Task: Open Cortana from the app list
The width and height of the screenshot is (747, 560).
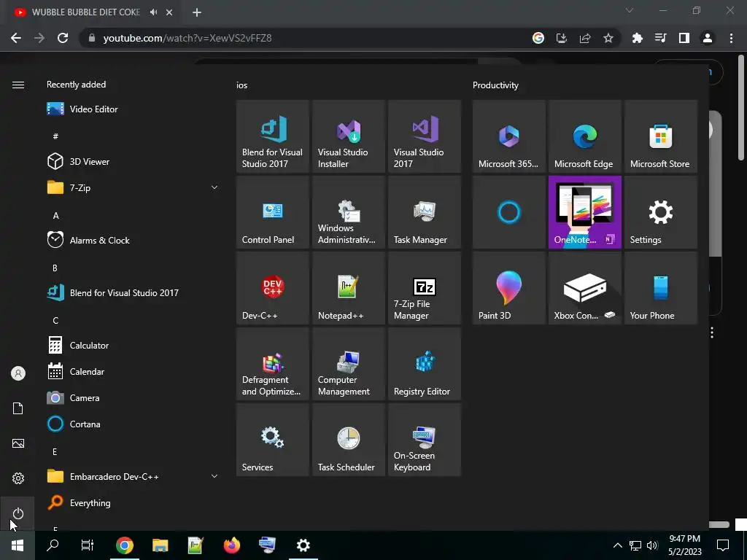Action: click(x=133, y=424)
